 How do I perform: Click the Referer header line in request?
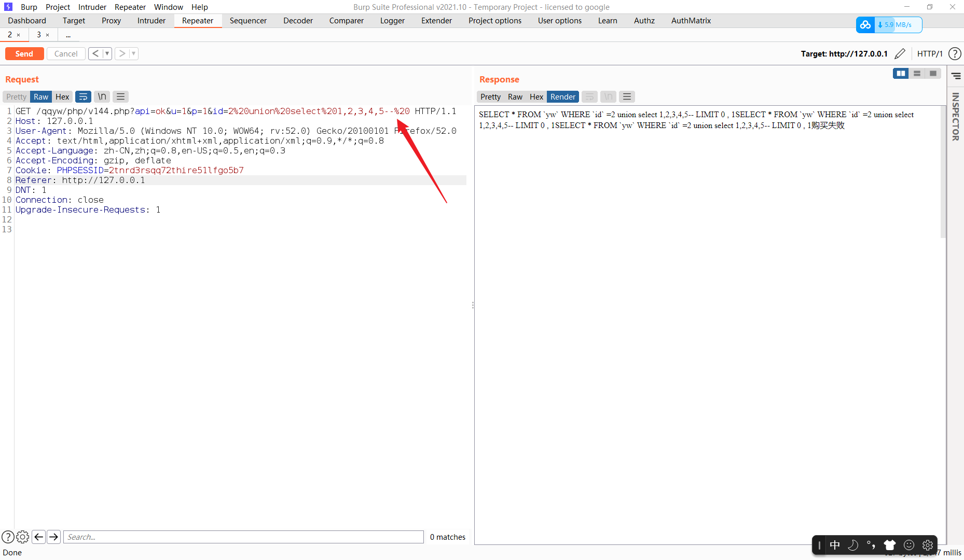(241, 180)
